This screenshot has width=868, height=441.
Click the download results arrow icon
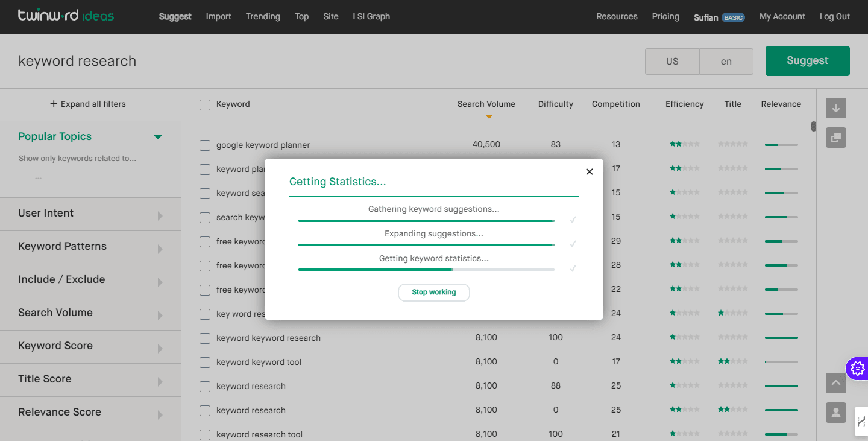coord(836,108)
